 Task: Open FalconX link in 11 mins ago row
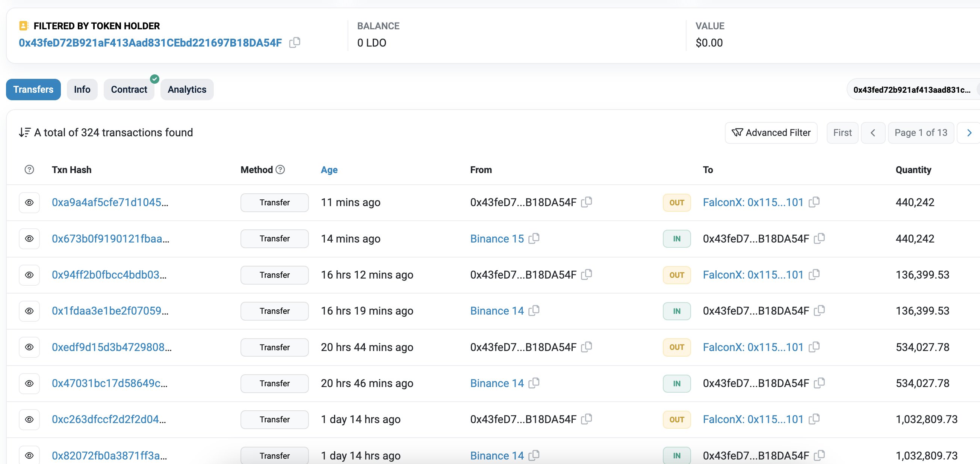pyautogui.click(x=753, y=202)
